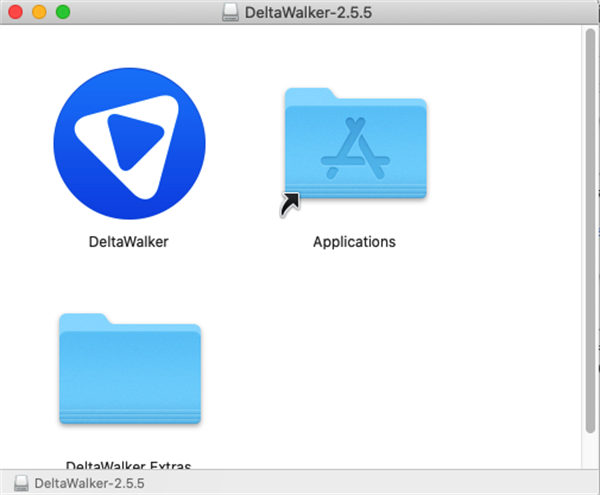The width and height of the screenshot is (600, 495).
Task: Zoom the window with the green button
Action: coord(63,12)
